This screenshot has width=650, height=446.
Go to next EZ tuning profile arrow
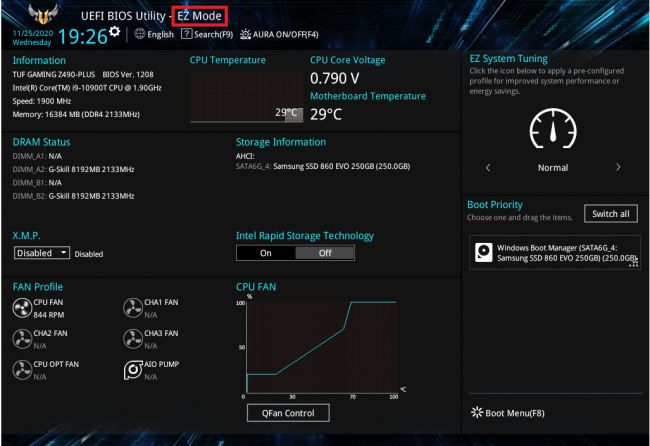point(618,167)
